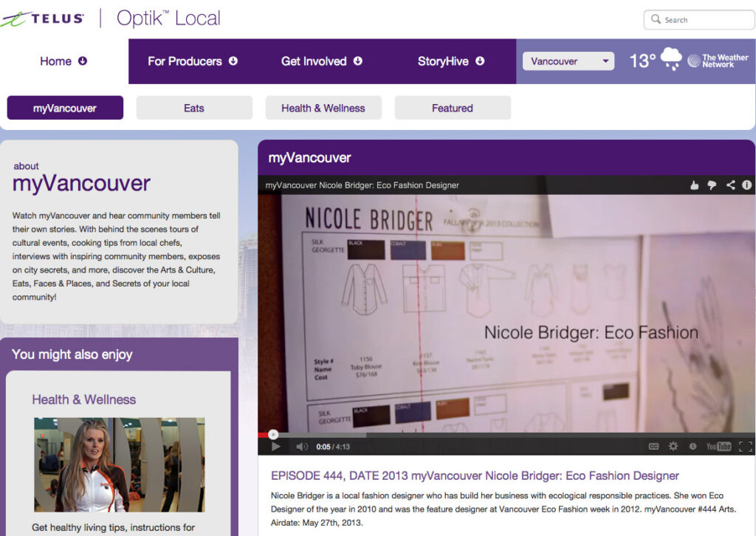Image resolution: width=756 pixels, height=536 pixels.
Task: Enter fullscreen video mode
Action: [x=746, y=447]
